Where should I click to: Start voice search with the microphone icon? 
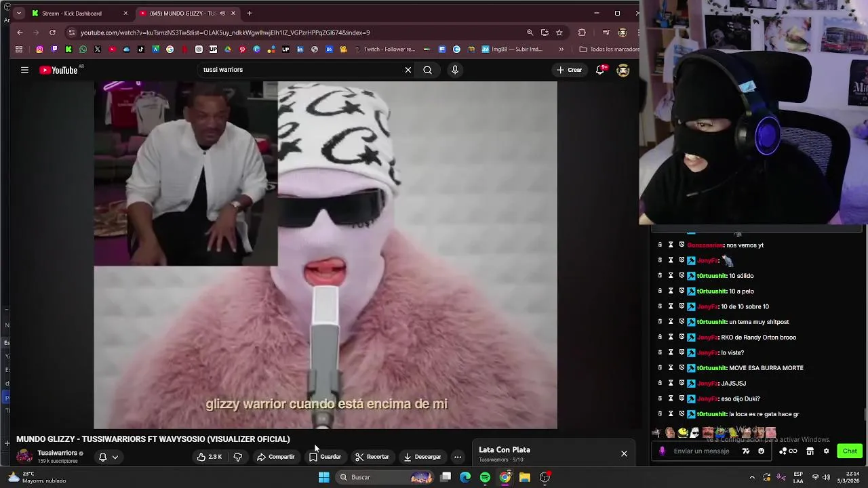pyautogui.click(x=455, y=70)
